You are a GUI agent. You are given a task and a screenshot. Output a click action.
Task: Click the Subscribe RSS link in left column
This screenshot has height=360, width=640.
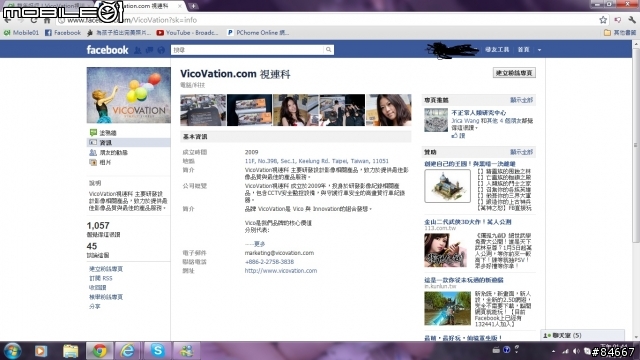[100, 278]
